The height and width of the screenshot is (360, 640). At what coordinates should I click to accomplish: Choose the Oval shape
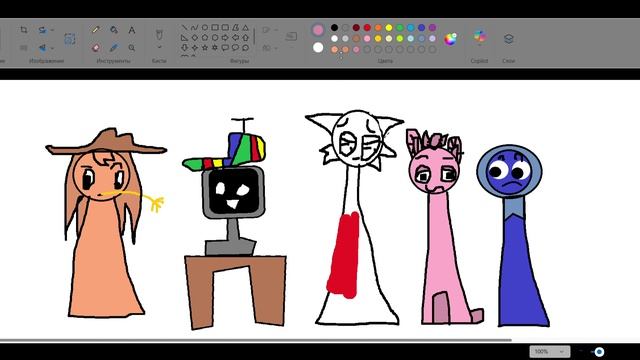tap(205, 28)
